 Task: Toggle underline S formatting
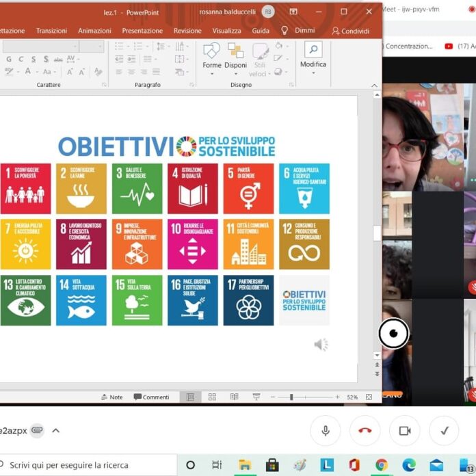(34, 59)
